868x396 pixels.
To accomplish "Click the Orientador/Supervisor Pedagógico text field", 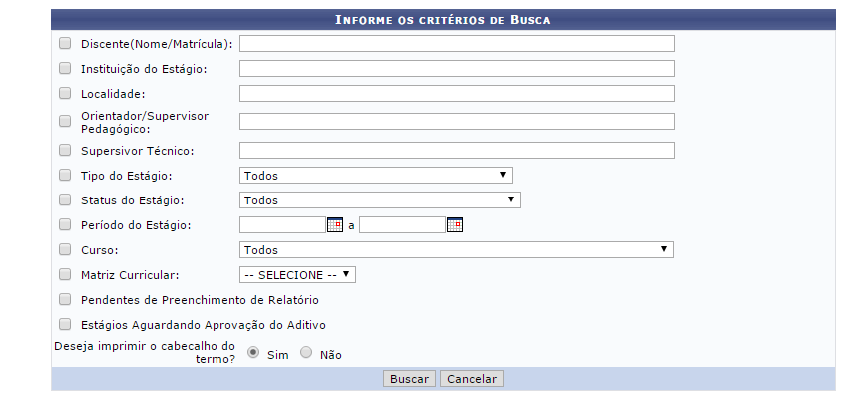I will tap(457, 121).
